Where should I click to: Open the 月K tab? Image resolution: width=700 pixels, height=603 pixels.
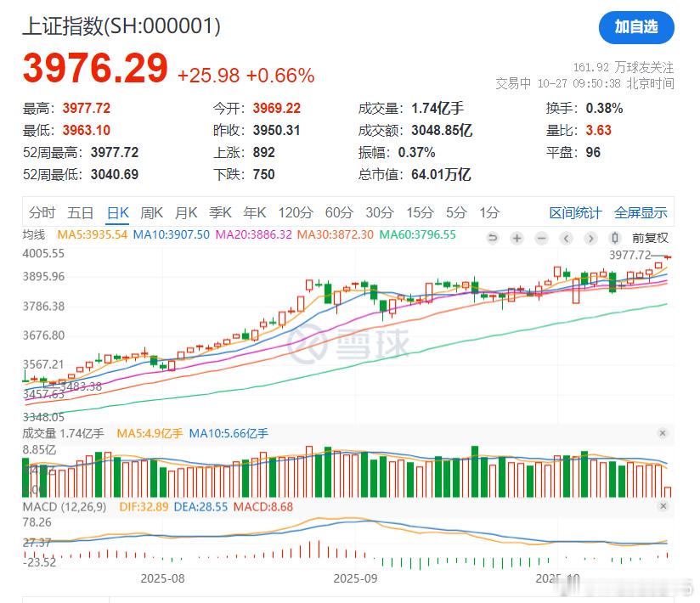[x=186, y=212]
